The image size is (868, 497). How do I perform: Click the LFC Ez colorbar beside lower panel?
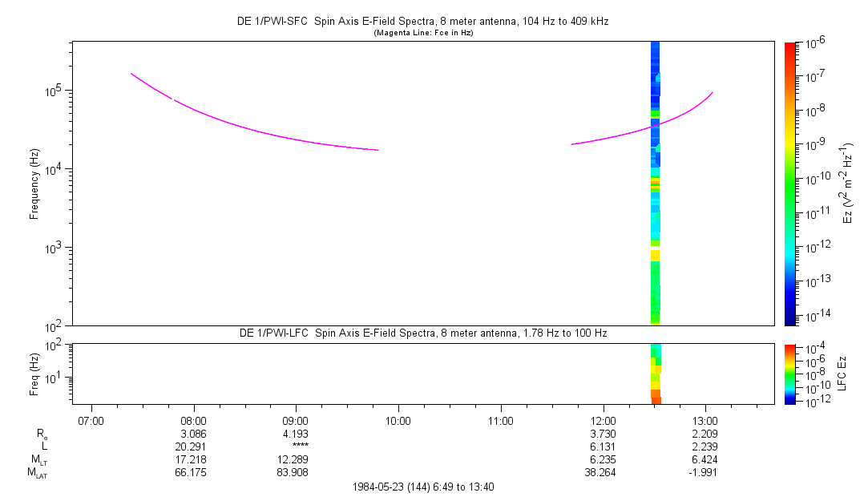click(789, 373)
